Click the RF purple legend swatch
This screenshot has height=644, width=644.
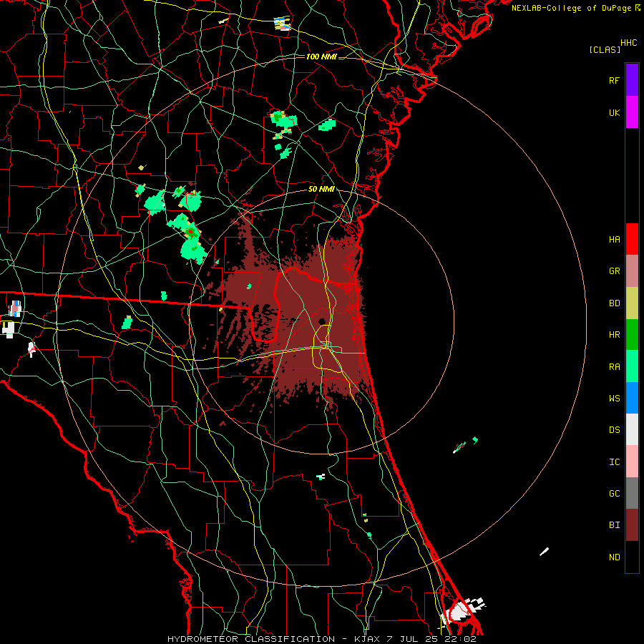point(632,80)
